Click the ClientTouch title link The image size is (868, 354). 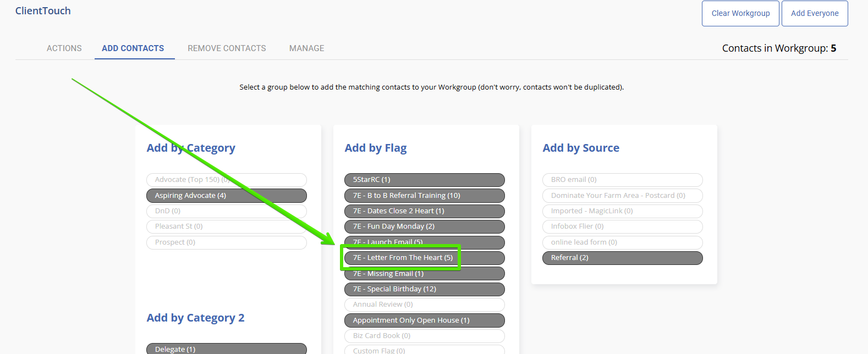[x=43, y=11]
